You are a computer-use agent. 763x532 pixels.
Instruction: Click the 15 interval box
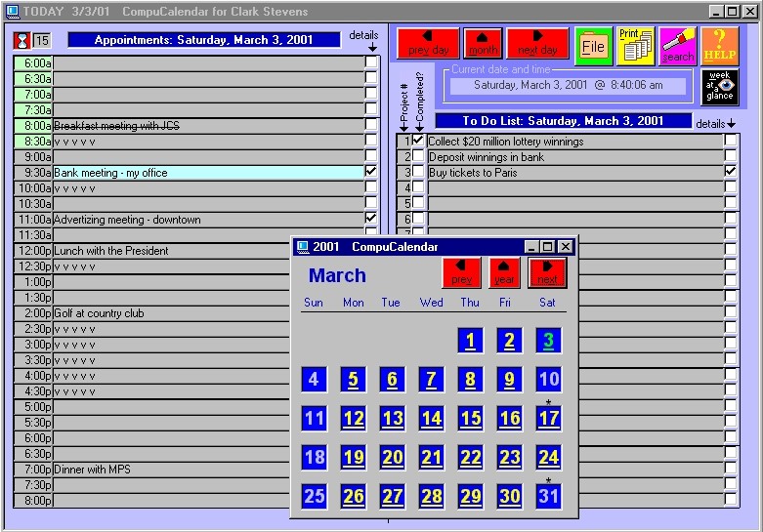[42, 40]
